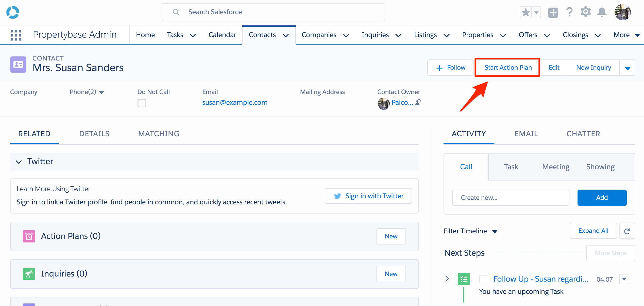The image size is (644, 306).
Task: Select the Meeting activity tab
Action: (556, 167)
